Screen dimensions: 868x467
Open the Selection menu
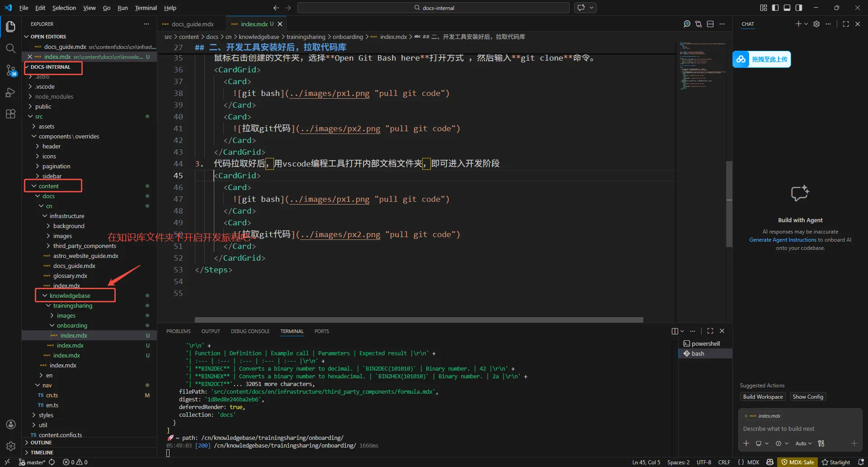click(64, 8)
